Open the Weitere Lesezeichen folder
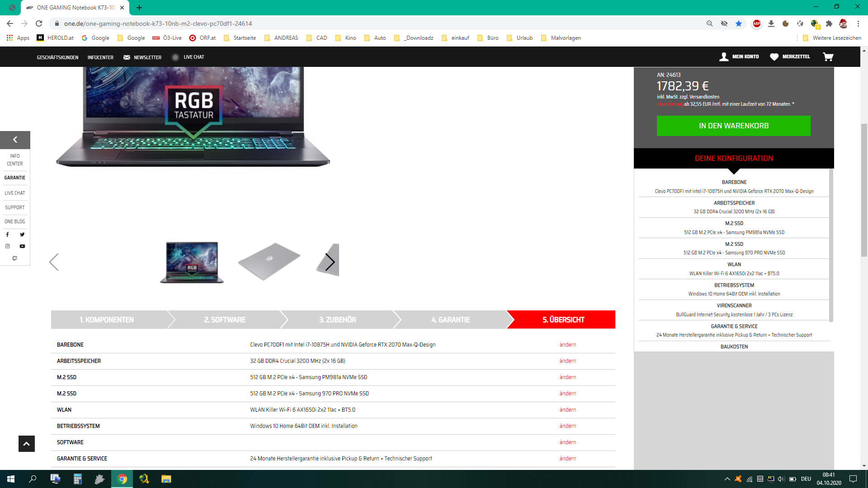Image resolution: width=868 pixels, height=488 pixels. (x=832, y=38)
